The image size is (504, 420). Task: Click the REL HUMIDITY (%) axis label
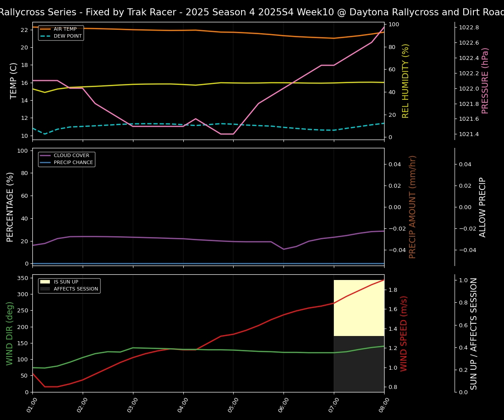point(406,80)
